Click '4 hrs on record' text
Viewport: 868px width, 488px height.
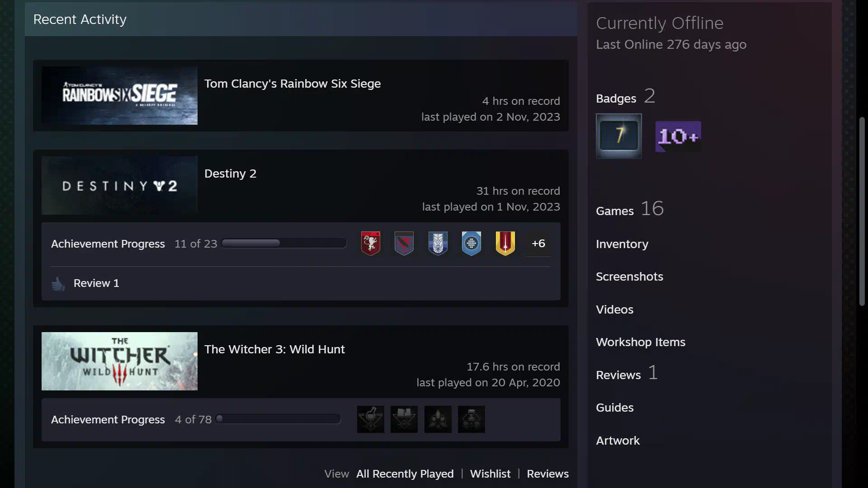click(521, 101)
